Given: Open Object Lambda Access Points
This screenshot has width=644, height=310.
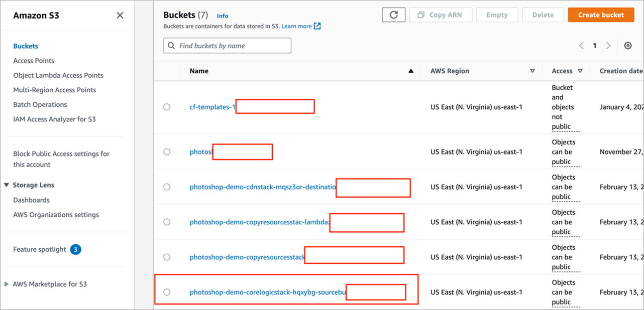Looking at the screenshot, I should 58,75.
